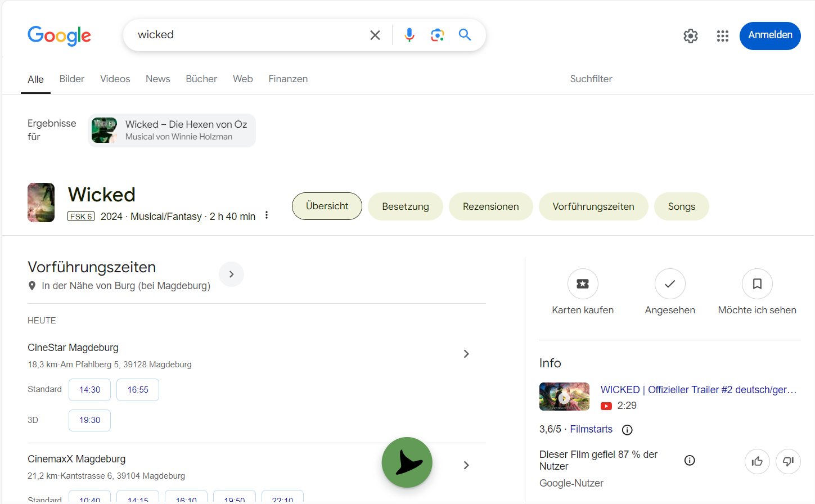Switch to the Alle tab
Viewport: 815px width, 504px height.
pos(35,79)
